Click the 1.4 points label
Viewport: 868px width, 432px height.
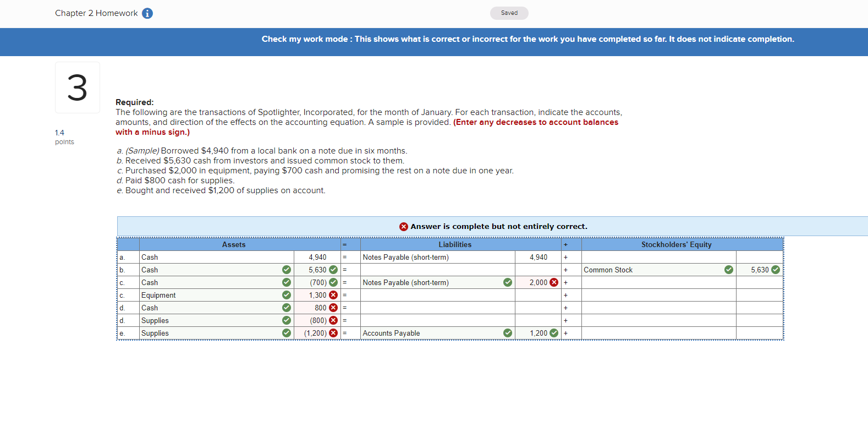64,137
